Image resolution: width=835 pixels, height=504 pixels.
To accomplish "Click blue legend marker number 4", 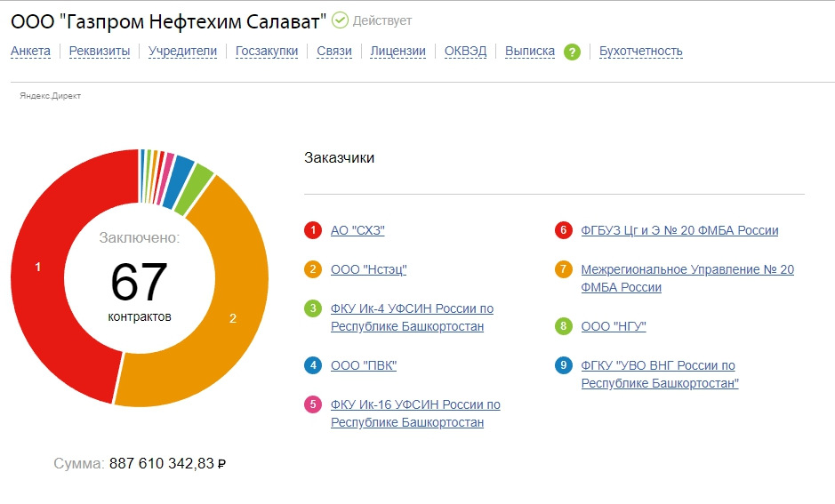I will click(313, 365).
